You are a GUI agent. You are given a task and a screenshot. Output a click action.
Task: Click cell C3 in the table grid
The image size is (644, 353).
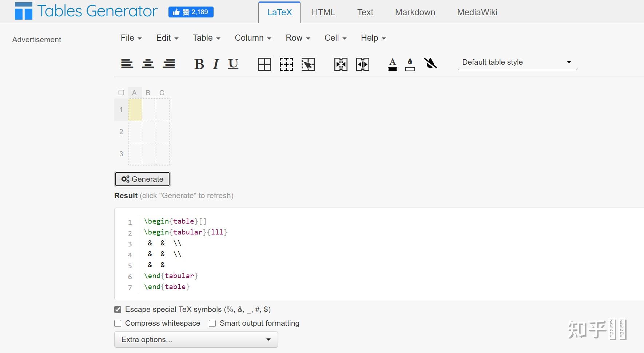163,154
